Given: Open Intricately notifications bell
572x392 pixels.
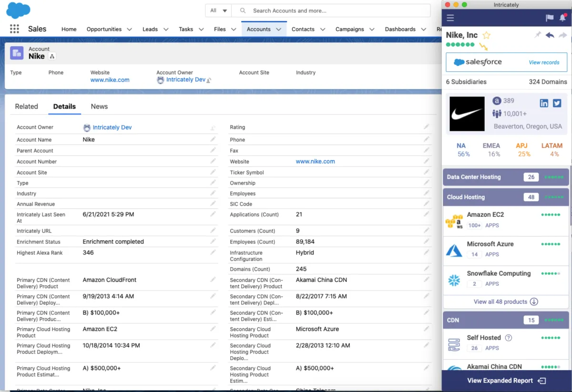Looking at the screenshot, I should point(562,18).
